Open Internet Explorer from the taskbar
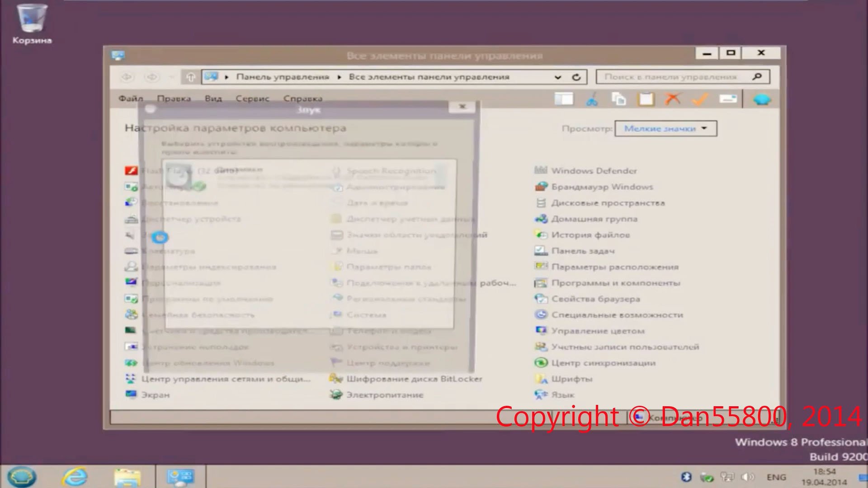This screenshot has width=868, height=488. point(75,477)
